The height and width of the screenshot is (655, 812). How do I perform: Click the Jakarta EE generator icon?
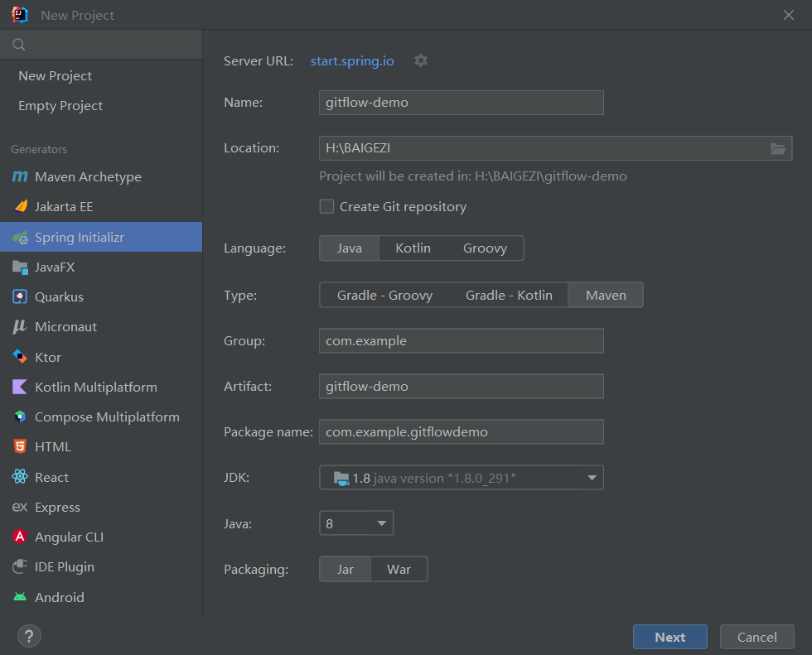pos(20,206)
